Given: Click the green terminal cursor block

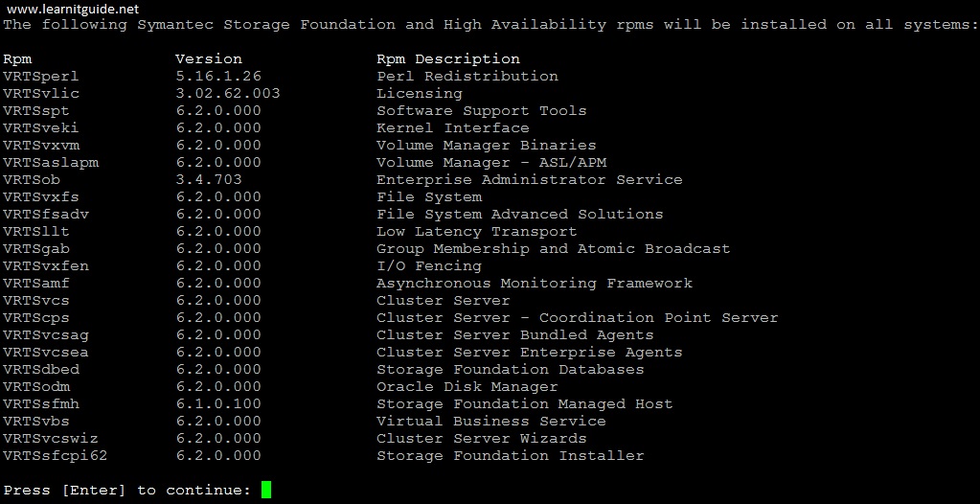Looking at the screenshot, I should [266, 490].
